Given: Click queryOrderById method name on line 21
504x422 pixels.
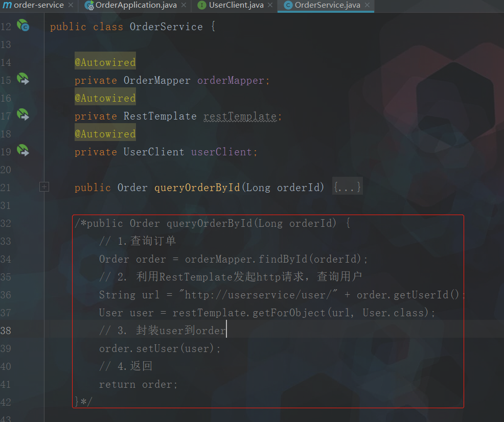Looking at the screenshot, I should (197, 187).
